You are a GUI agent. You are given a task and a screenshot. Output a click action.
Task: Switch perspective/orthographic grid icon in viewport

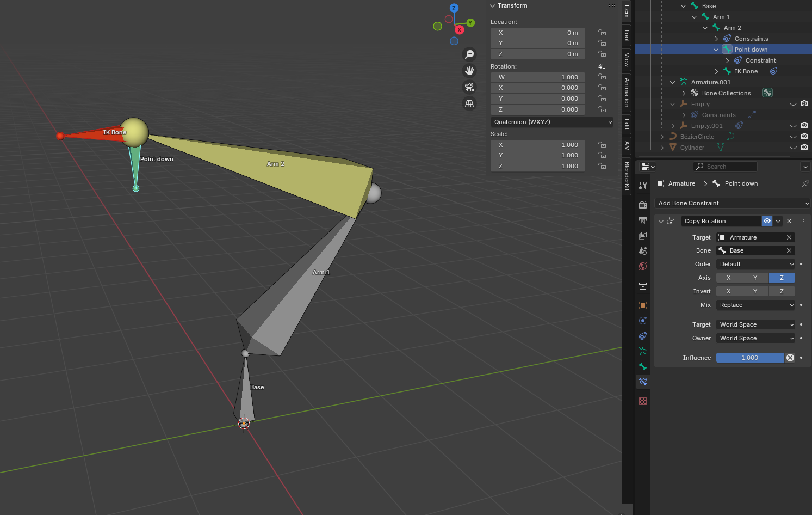tap(469, 103)
